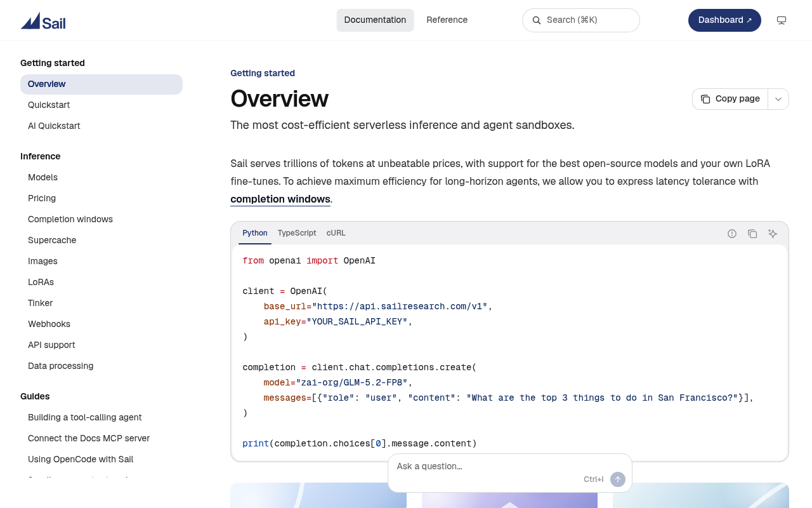Click the Copy page button

[730, 99]
